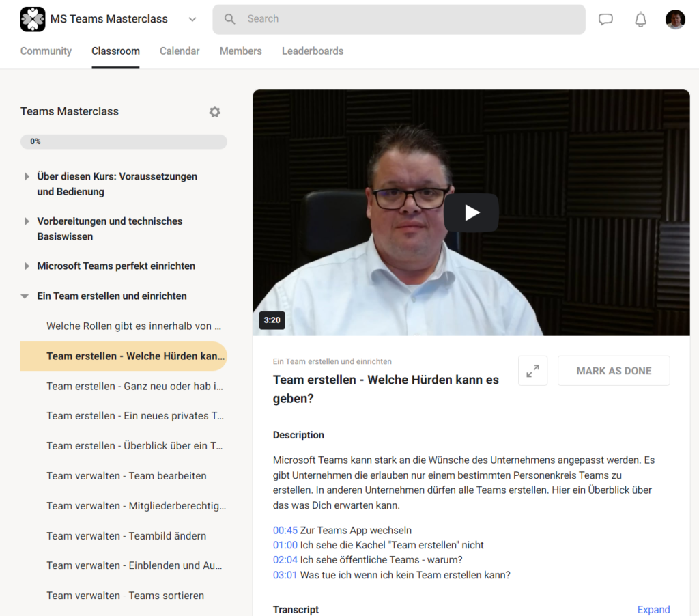699x616 pixels.
Task: Click the MS Teams Masterclass group logo
Action: click(33, 19)
